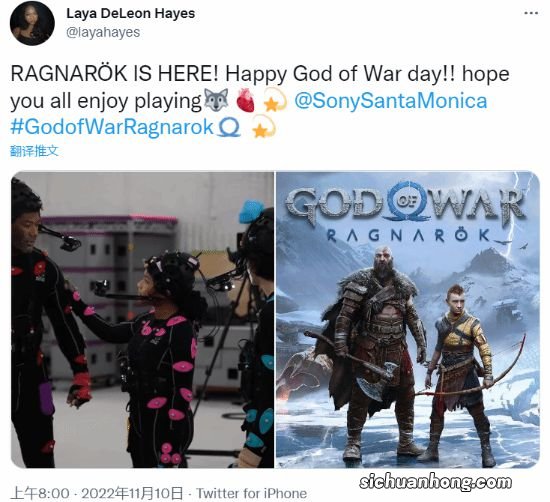Open the @layahayes handle link
The image size is (550, 502).
tap(103, 32)
